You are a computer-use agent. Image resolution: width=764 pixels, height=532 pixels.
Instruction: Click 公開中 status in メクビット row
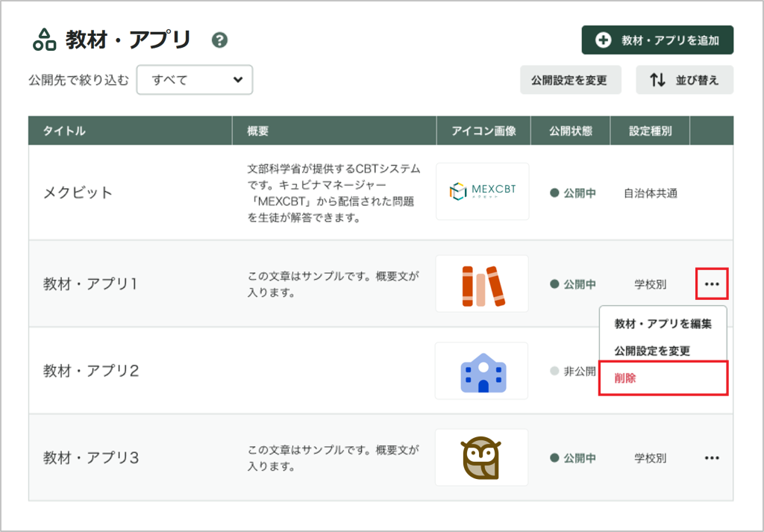pos(572,193)
